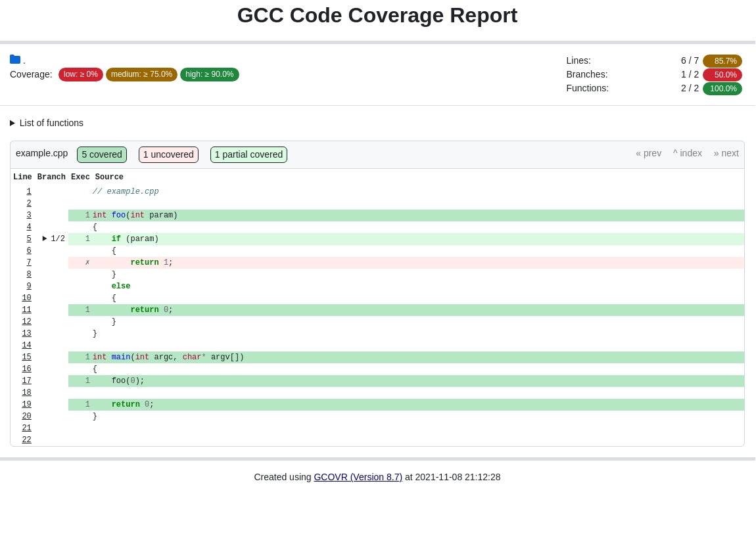Image resolution: width=756 pixels, height=542 pixels.
Task: Click the 'Lines:' summary label
Action: click(x=579, y=60)
